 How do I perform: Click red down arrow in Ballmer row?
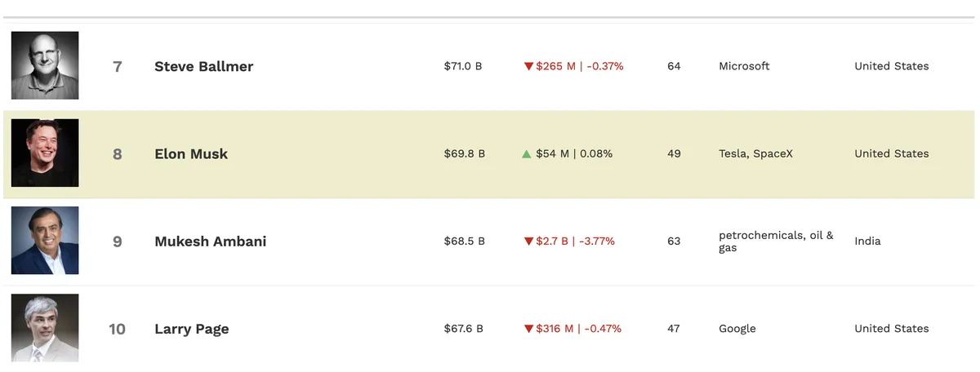(528, 66)
